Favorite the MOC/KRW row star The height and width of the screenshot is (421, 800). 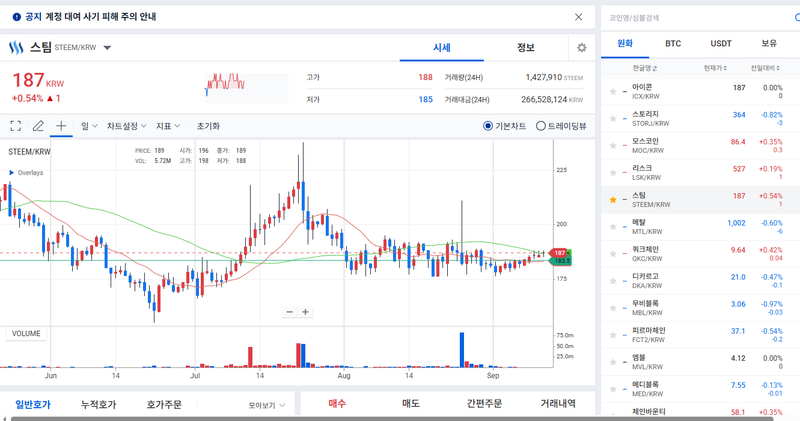(x=613, y=146)
